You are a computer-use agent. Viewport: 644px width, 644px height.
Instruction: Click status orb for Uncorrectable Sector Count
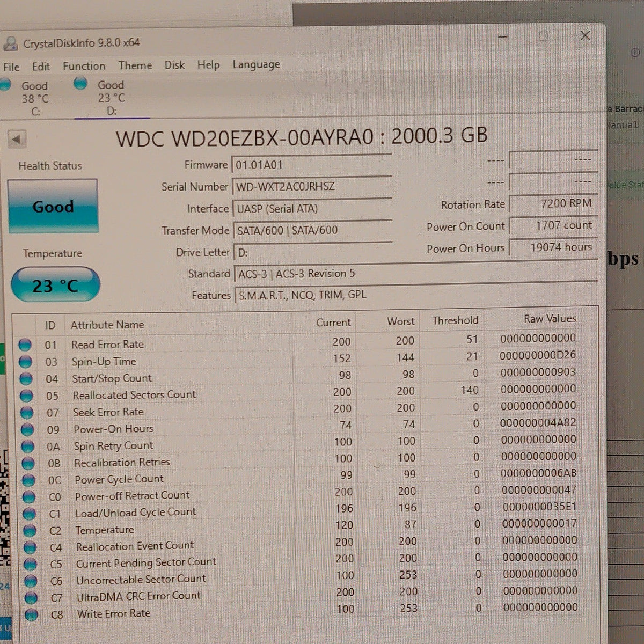click(31, 581)
